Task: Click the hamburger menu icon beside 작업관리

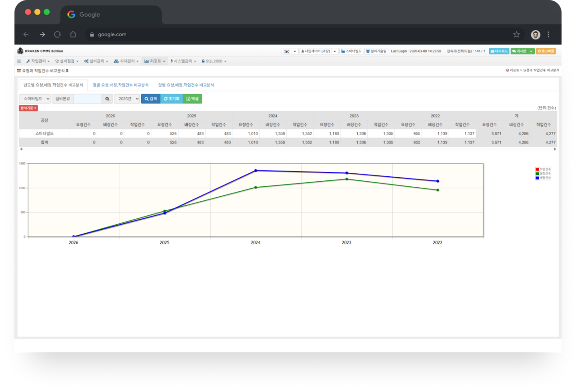Action: pyautogui.click(x=19, y=61)
